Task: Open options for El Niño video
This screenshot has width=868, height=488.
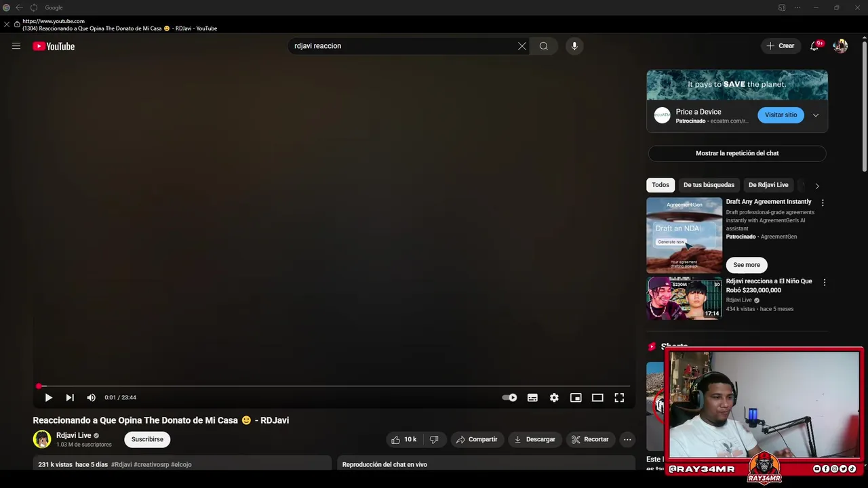Action: 825,282
